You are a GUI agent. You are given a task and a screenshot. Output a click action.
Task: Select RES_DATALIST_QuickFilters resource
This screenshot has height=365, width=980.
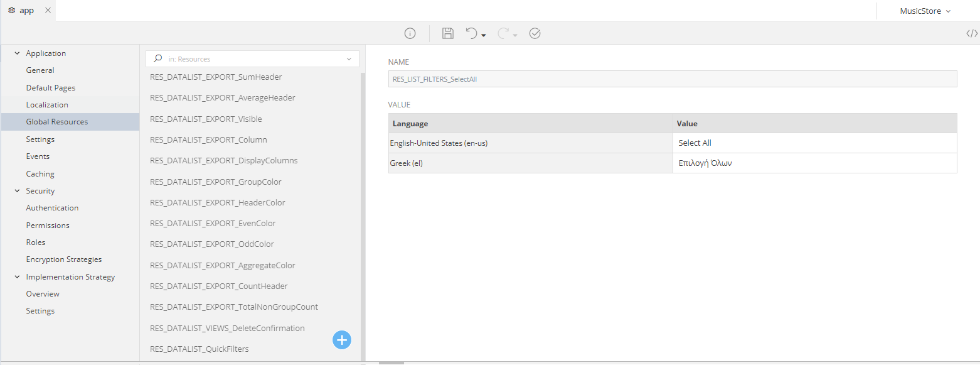(x=199, y=349)
